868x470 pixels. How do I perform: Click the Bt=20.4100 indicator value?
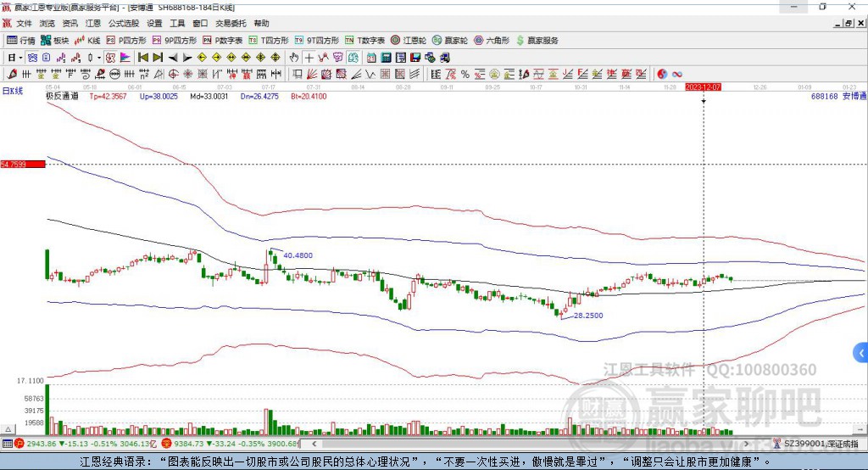(x=309, y=96)
